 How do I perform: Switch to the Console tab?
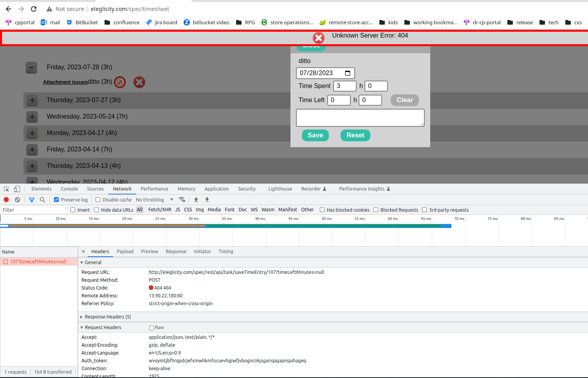coord(69,189)
